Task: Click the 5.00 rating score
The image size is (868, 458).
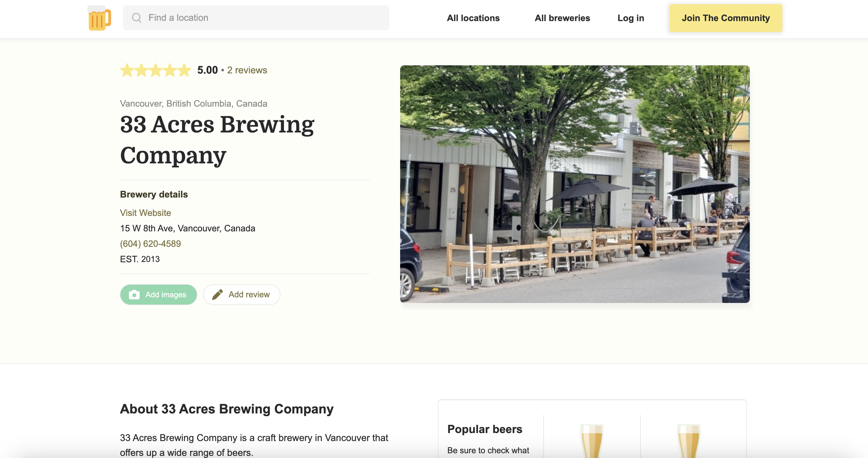Action: pos(207,70)
